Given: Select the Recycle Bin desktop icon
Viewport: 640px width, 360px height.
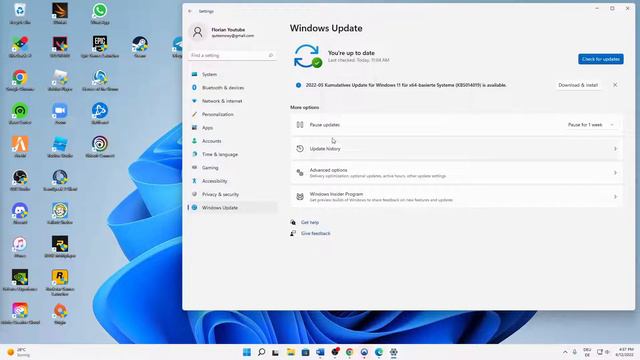Looking at the screenshot, I should pyautogui.click(x=20, y=13).
